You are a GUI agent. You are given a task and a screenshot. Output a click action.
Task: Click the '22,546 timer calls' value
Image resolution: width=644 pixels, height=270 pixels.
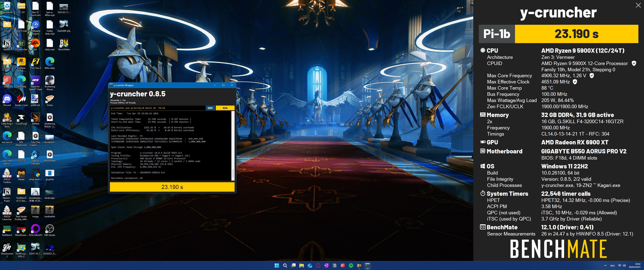[566, 194]
